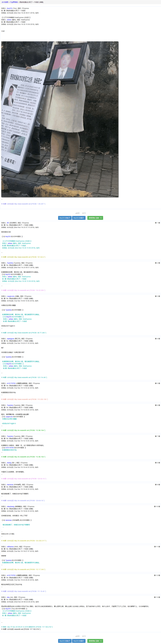Open Tjusmmj's profile in reply 2 header
The height and width of the screenshot is (644, 161).
10,263
